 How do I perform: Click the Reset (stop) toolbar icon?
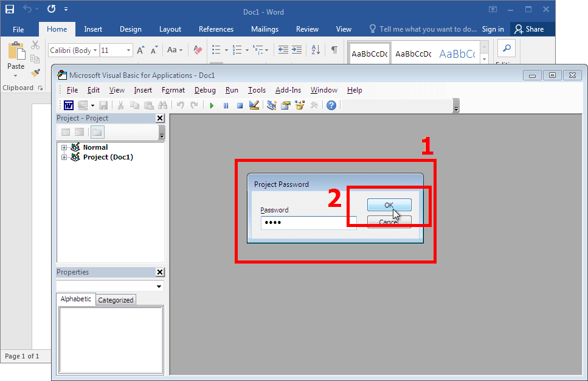[x=240, y=105]
